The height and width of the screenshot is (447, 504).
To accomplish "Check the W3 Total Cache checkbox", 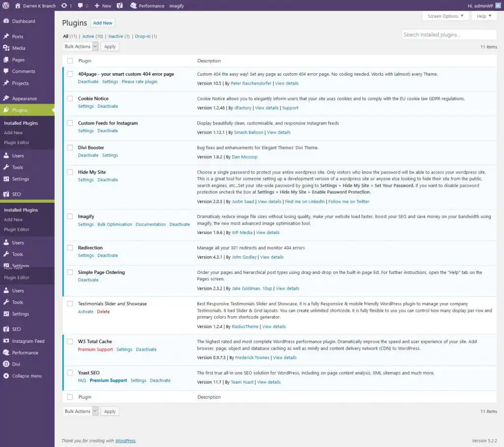I will coord(70,341).
